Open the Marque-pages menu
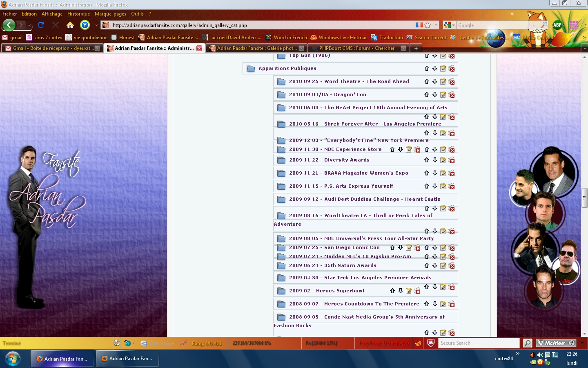The height and width of the screenshot is (368, 588). click(x=110, y=14)
